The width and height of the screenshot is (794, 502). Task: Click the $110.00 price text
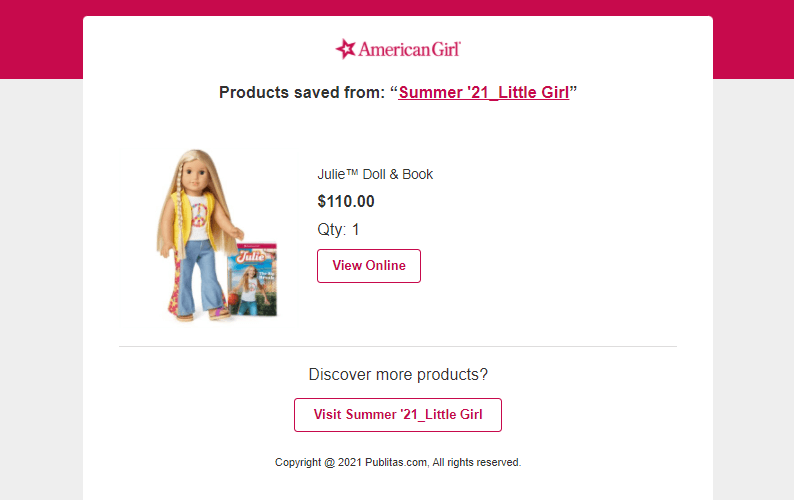[346, 201]
